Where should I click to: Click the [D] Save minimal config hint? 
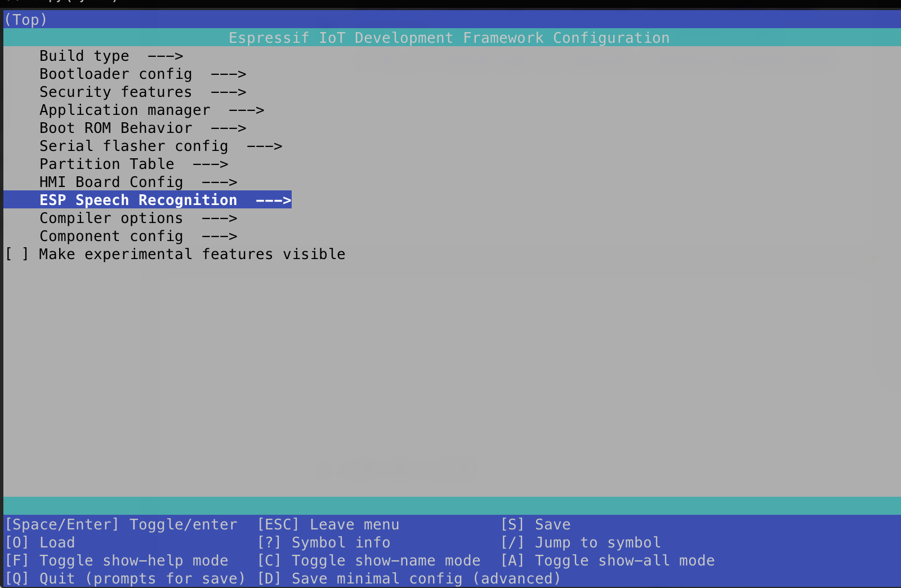(x=409, y=579)
